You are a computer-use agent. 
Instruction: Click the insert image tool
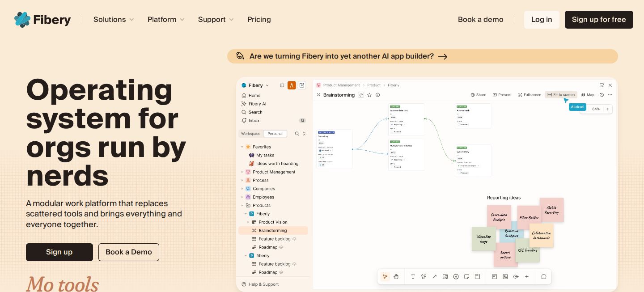coord(445,277)
